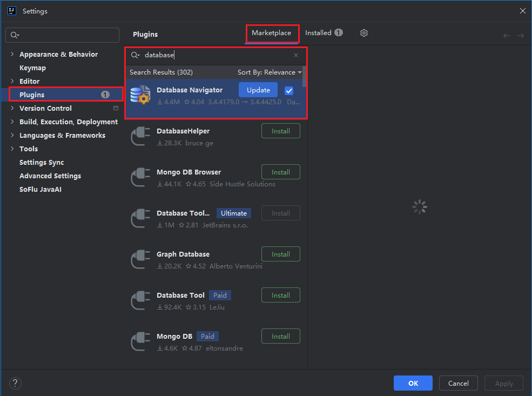
Task: Open Settings Sync page
Action: pyautogui.click(x=42, y=163)
